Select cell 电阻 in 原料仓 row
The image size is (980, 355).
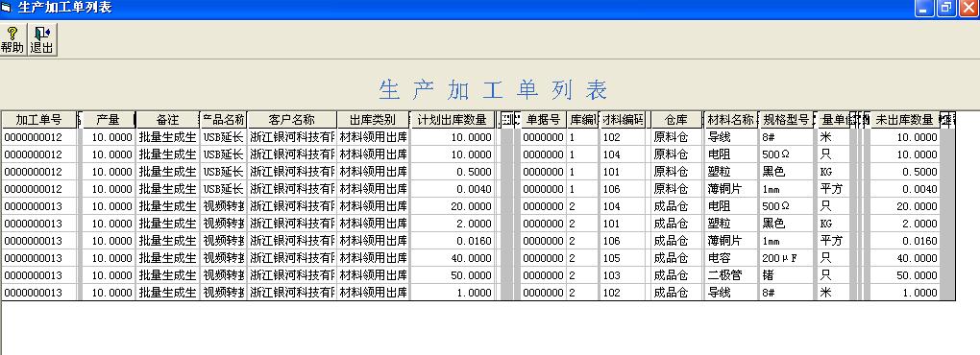[x=730, y=154]
